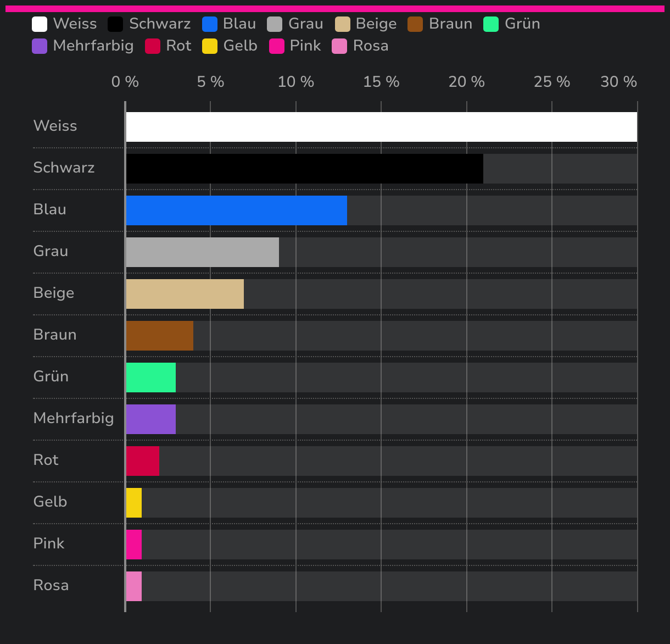Click the white Weiss bar

pyautogui.click(x=382, y=127)
